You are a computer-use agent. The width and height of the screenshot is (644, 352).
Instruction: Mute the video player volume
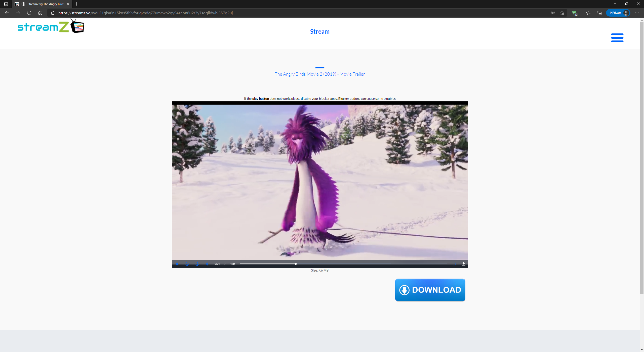[207, 264]
